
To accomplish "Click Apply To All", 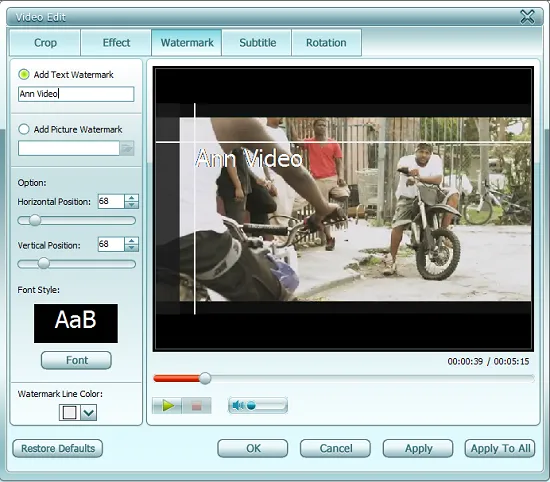I will (x=500, y=448).
